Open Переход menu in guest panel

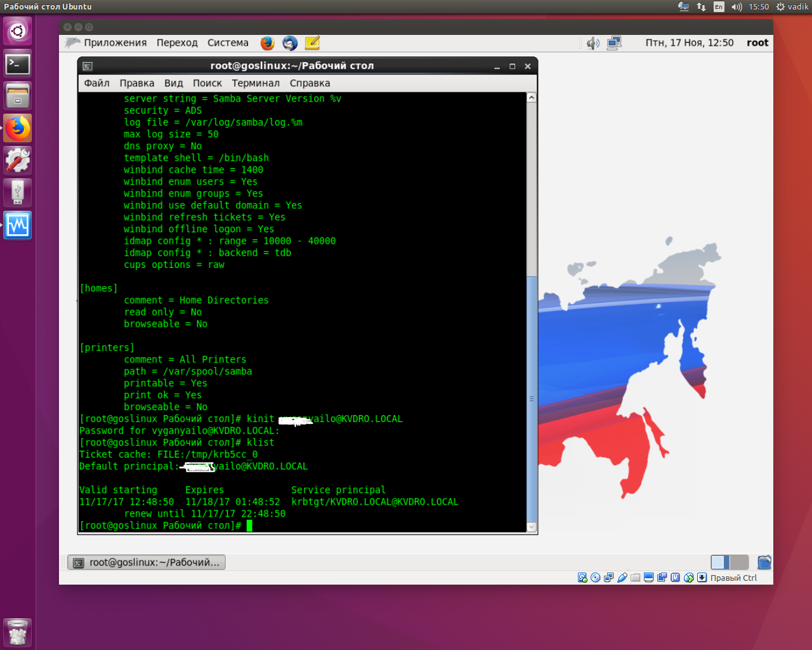click(177, 43)
